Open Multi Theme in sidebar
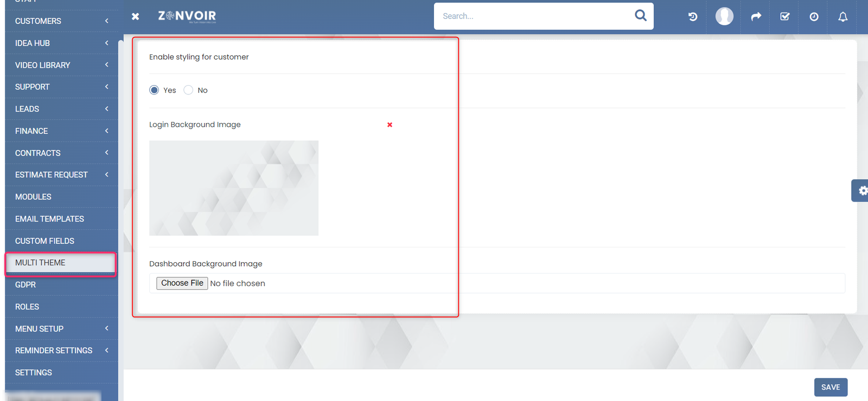868x401 pixels. point(41,263)
